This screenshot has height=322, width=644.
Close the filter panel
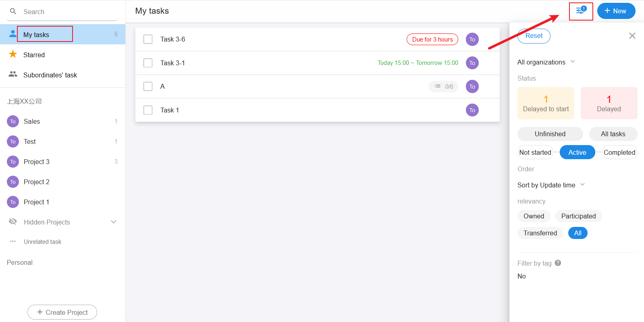click(632, 36)
